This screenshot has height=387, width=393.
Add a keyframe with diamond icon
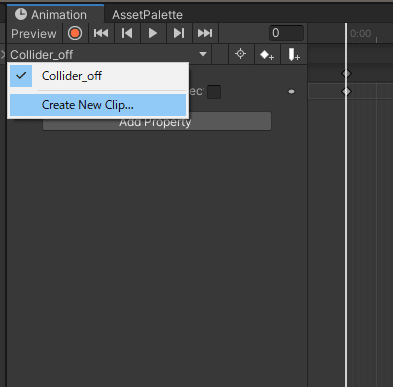267,54
